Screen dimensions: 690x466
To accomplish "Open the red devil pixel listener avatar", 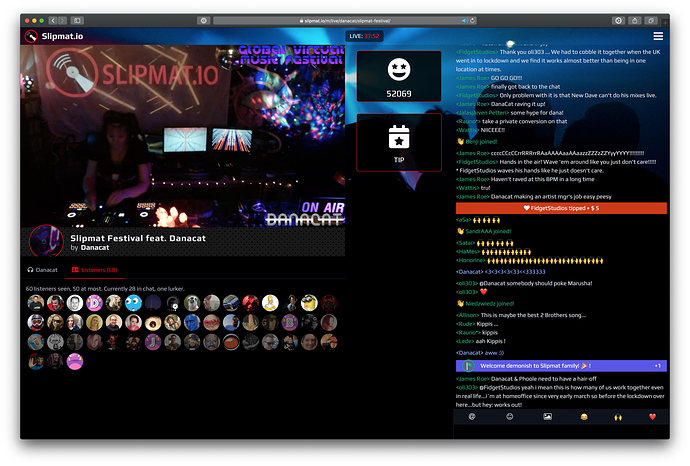I will 114,342.
